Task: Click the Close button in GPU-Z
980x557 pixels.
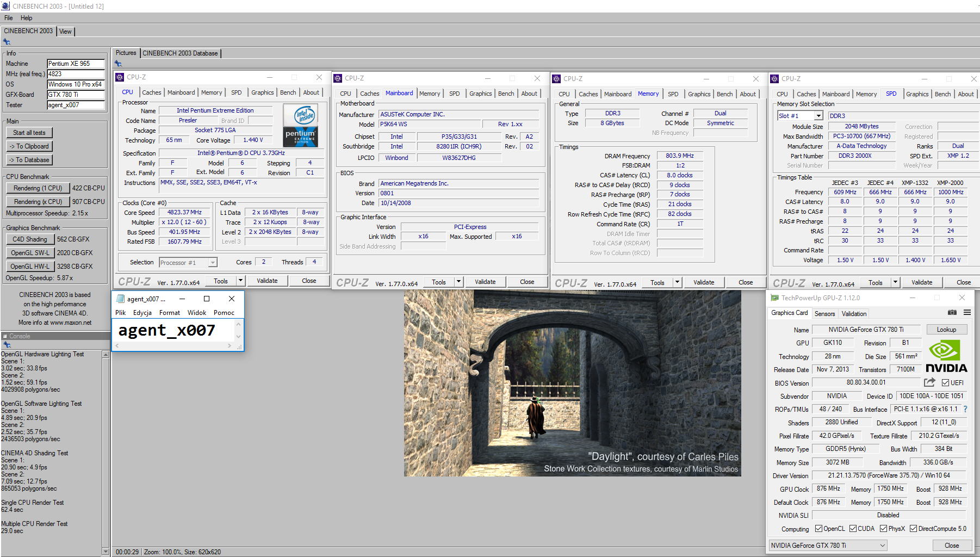Action: [x=952, y=545]
